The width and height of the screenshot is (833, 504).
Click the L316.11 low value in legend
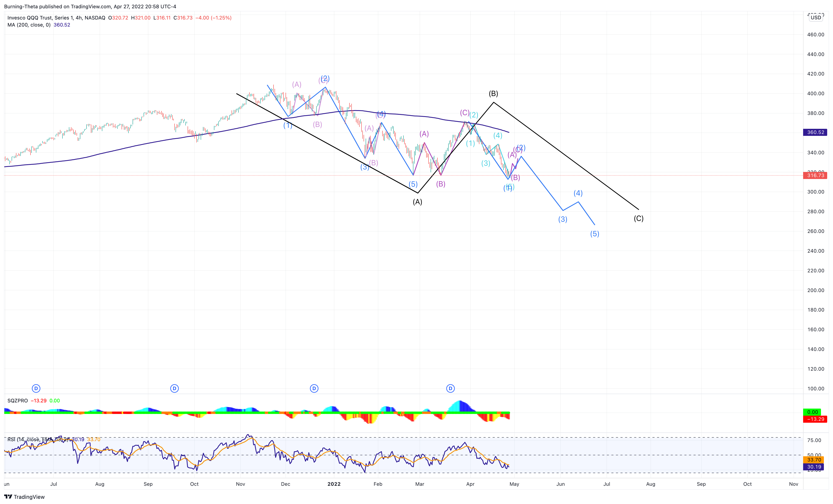point(162,18)
